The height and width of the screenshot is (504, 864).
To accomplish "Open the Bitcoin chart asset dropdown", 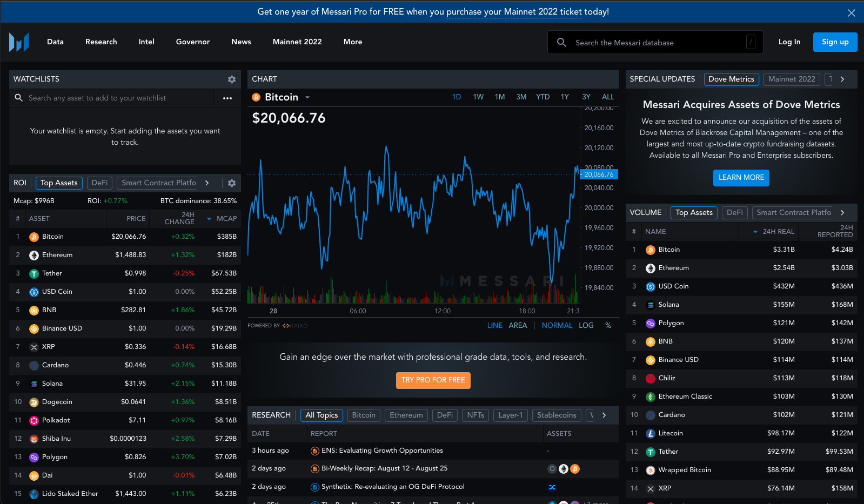I will pyautogui.click(x=307, y=98).
